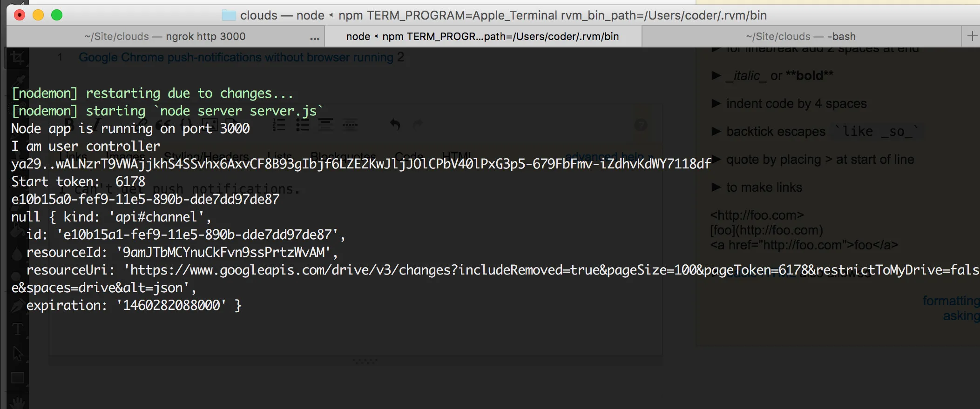Click the ellipsis on the ngrok tab

click(x=315, y=38)
